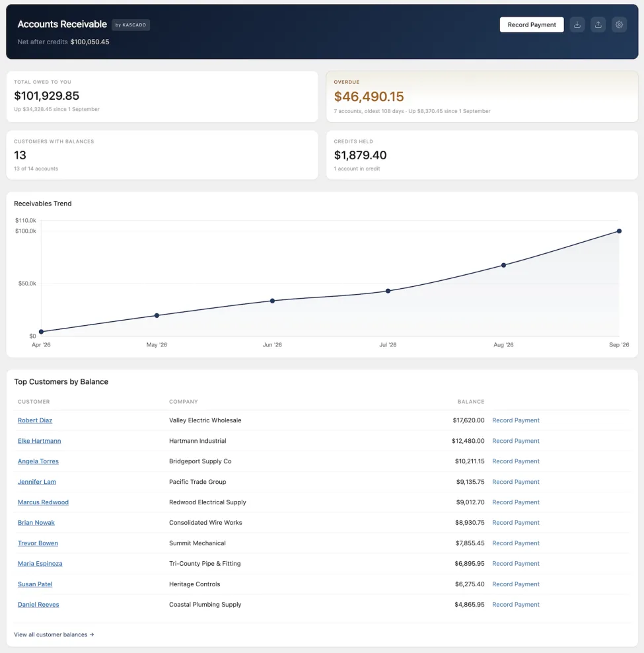Click the $17,620.00 balance value
Image resolution: width=644 pixels, height=653 pixels.
[x=468, y=420]
